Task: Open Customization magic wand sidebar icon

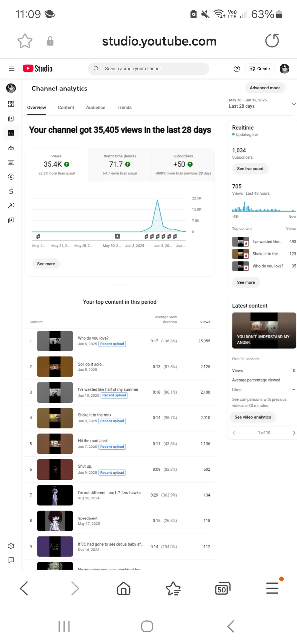Action: tap(11, 206)
